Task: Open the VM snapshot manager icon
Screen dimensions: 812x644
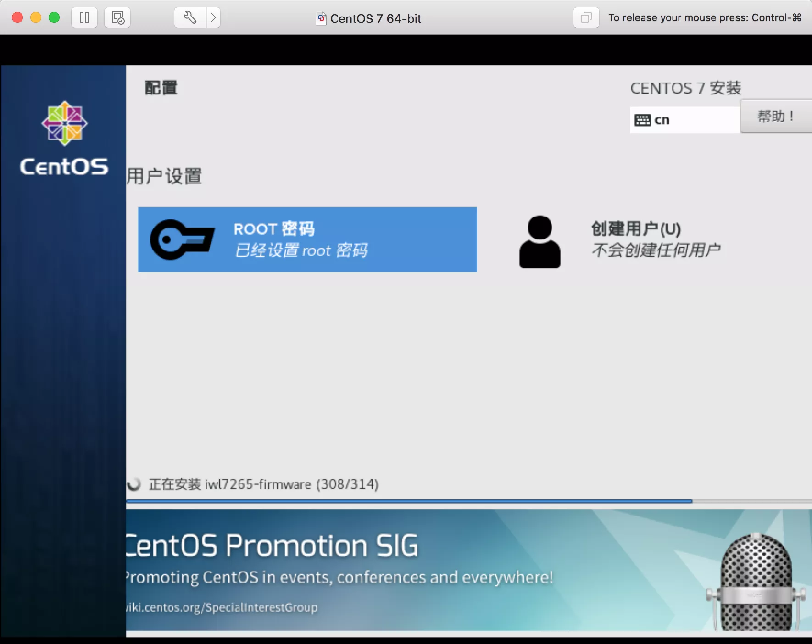Action: [x=117, y=18]
